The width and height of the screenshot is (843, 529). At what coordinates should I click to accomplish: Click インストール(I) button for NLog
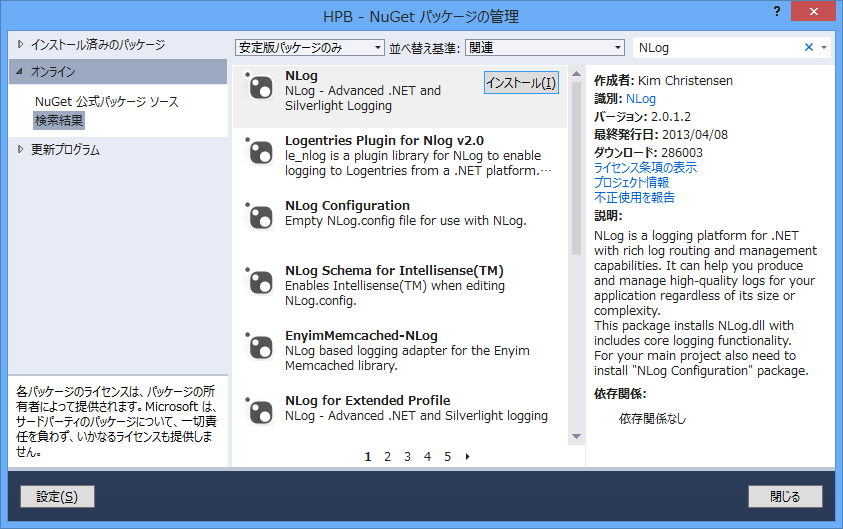(x=521, y=83)
